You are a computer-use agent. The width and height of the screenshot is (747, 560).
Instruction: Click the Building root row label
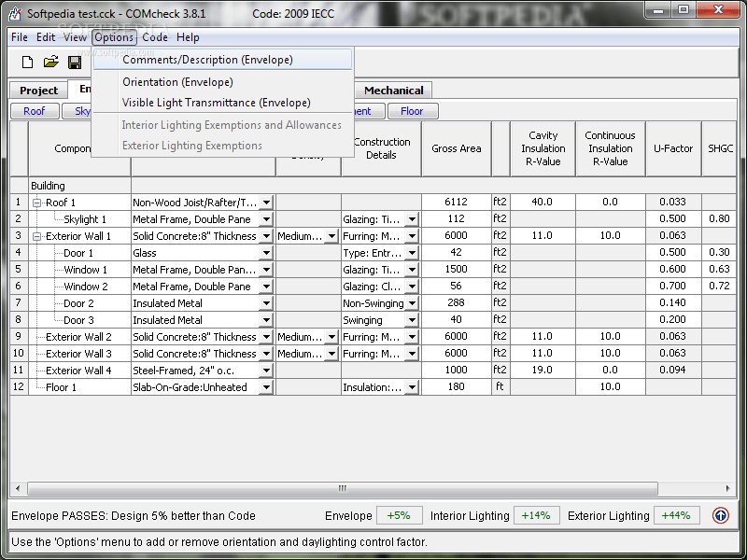[x=48, y=186]
